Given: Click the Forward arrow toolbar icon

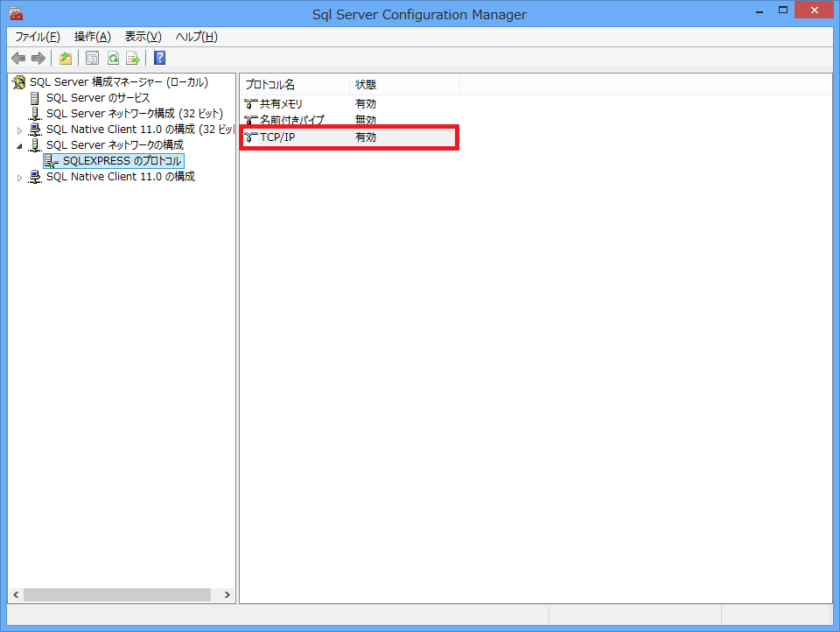Looking at the screenshot, I should click(38, 58).
